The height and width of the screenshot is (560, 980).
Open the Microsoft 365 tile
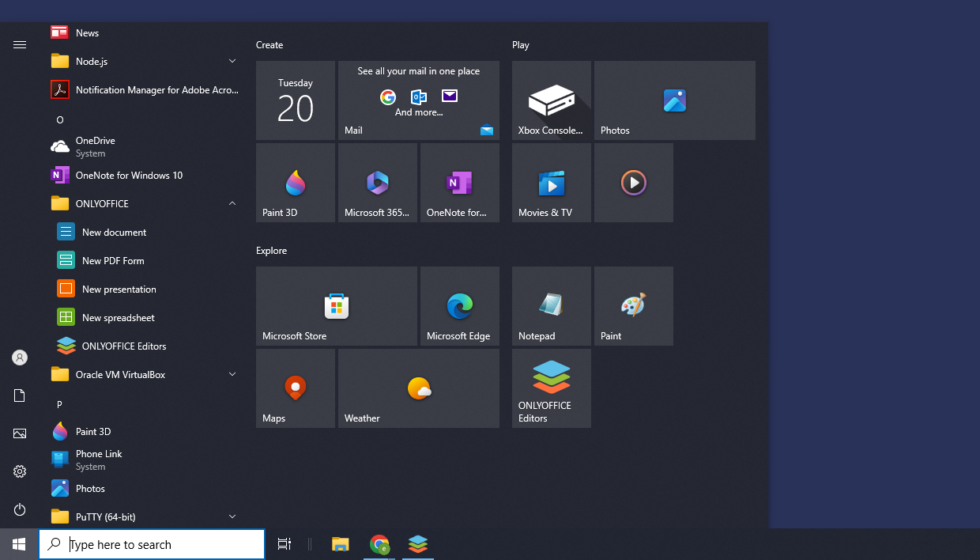(x=378, y=183)
